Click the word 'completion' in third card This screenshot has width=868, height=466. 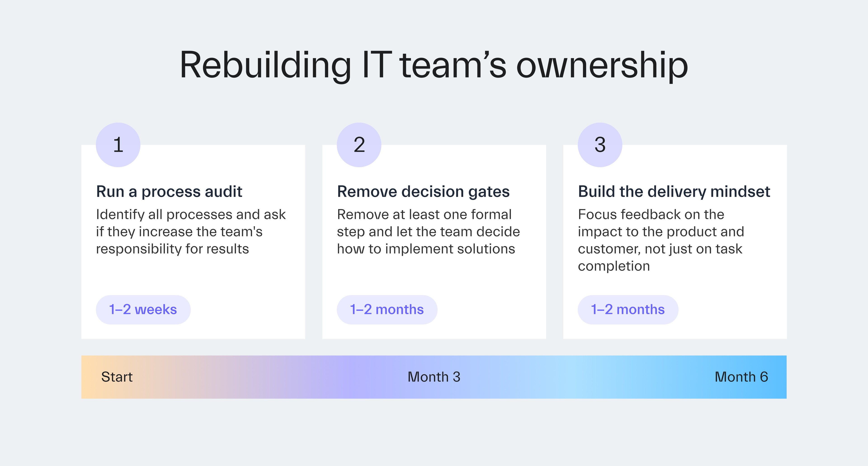(x=614, y=266)
